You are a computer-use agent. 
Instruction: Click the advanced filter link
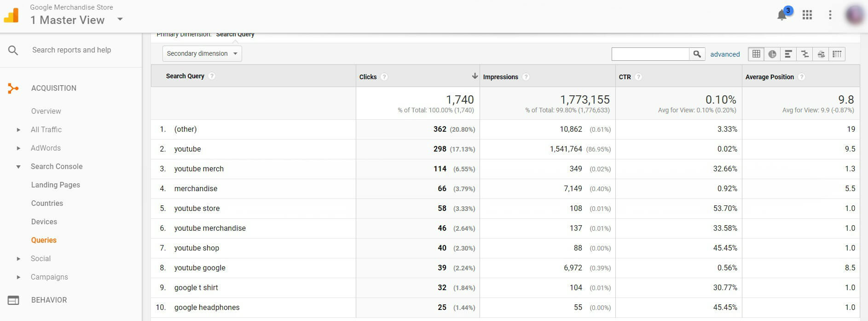(x=725, y=54)
